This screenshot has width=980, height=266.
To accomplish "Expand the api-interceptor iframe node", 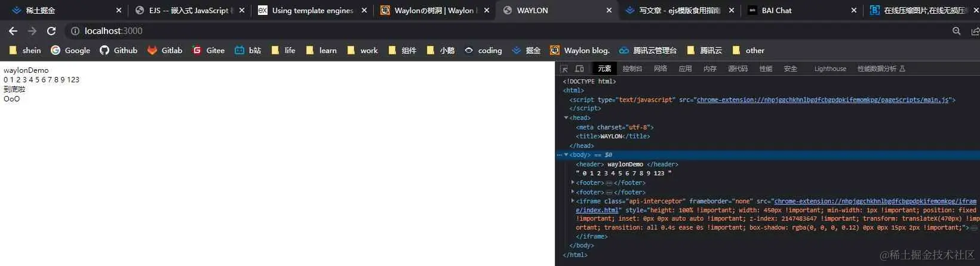I will pyautogui.click(x=573, y=201).
